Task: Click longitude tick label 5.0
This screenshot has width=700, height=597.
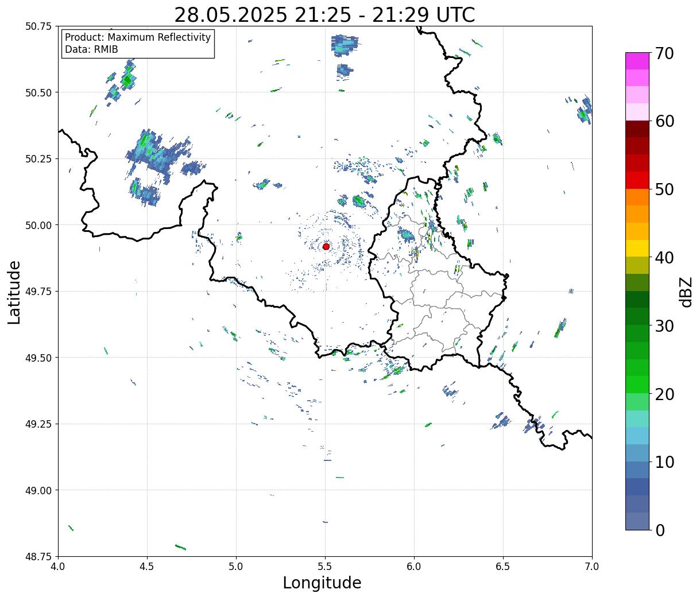Action: click(x=236, y=567)
